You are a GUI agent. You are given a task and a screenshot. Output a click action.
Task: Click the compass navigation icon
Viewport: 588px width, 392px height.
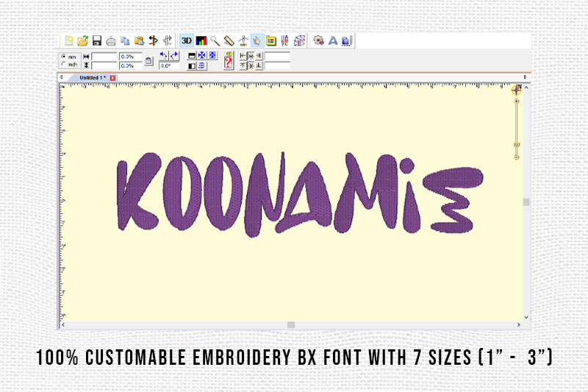coord(517,90)
